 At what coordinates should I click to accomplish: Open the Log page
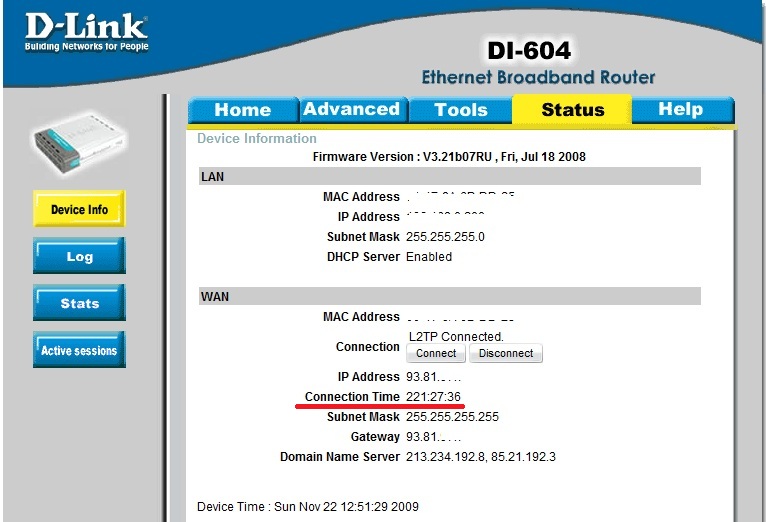79,256
